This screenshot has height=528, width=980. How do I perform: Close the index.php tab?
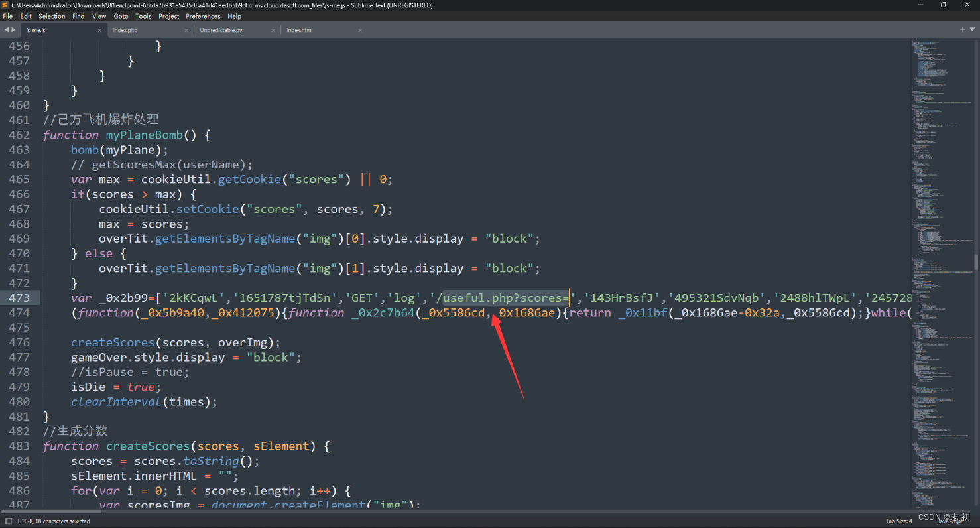click(186, 30)
